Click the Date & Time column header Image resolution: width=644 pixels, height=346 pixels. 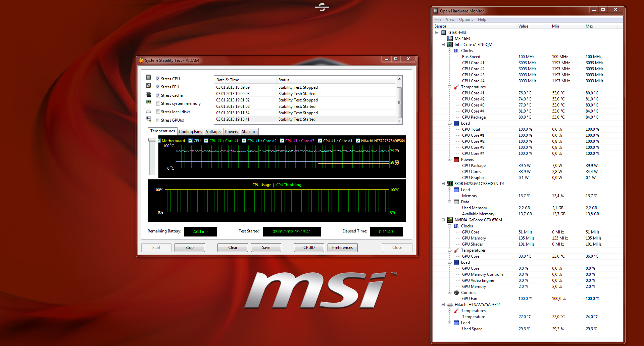tap(245, 80)
